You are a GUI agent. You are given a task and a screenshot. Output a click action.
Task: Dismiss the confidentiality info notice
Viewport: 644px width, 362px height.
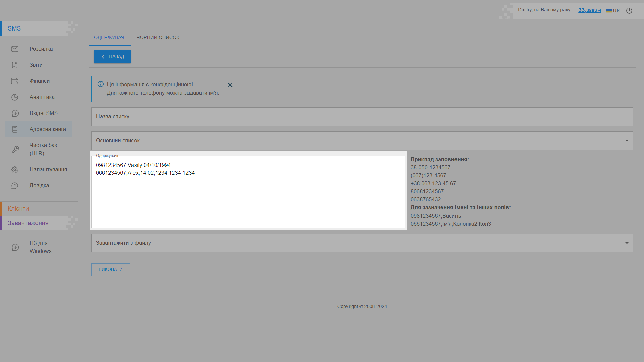coord(230,85)
